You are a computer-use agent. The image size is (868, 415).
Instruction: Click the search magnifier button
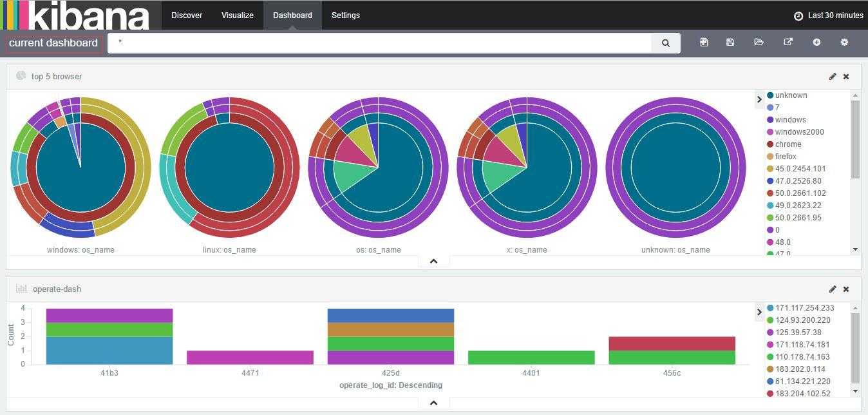click(666, 43)
